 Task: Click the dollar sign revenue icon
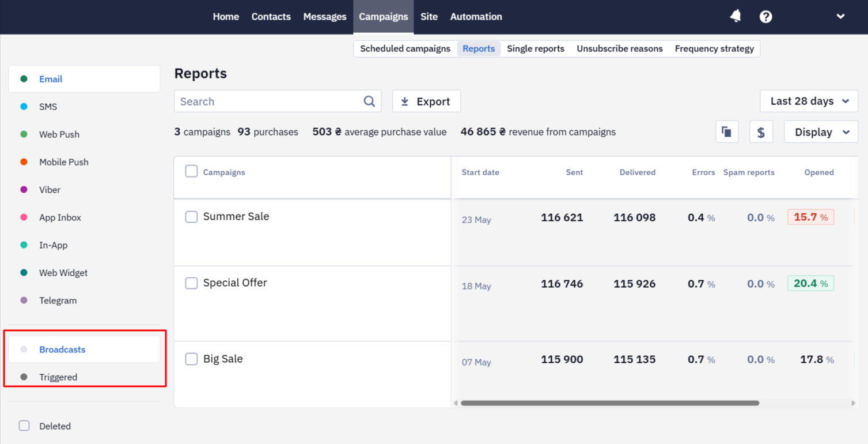point(761,132)
